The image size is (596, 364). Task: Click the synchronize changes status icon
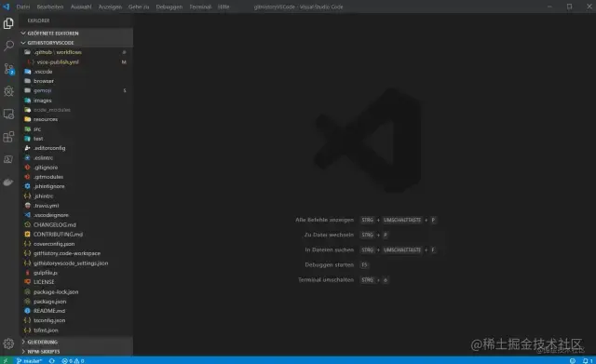tap(52, 360)
